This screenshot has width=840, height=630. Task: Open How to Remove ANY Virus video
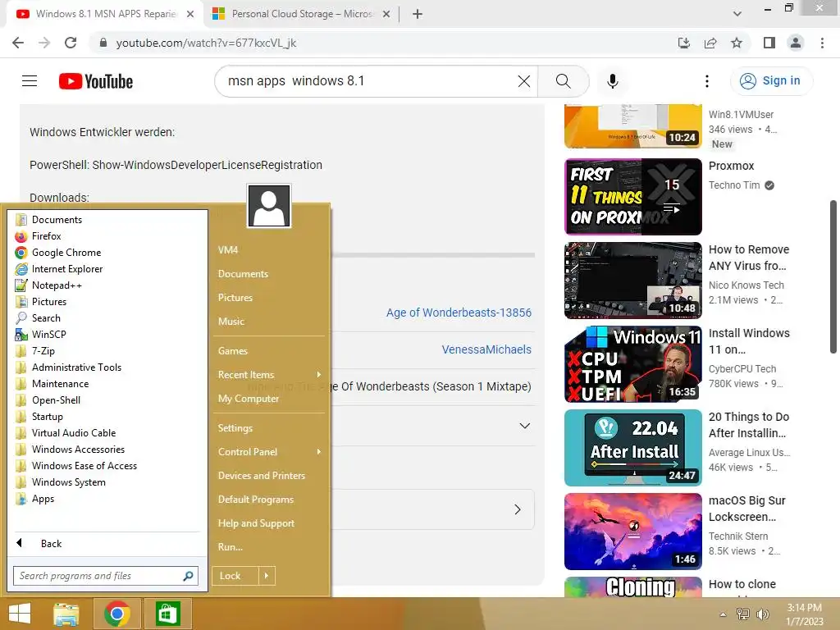pyautogui.click(x=632, y=281)
